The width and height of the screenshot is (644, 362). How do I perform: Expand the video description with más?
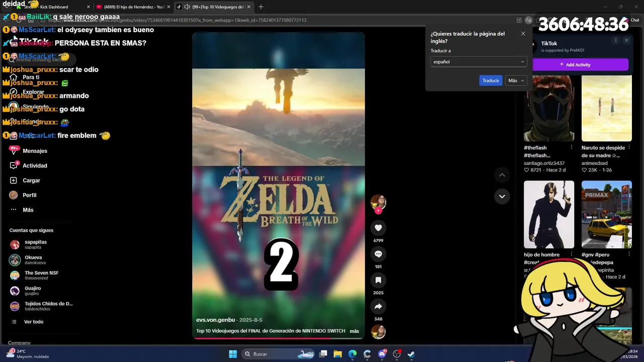[354, 331]
